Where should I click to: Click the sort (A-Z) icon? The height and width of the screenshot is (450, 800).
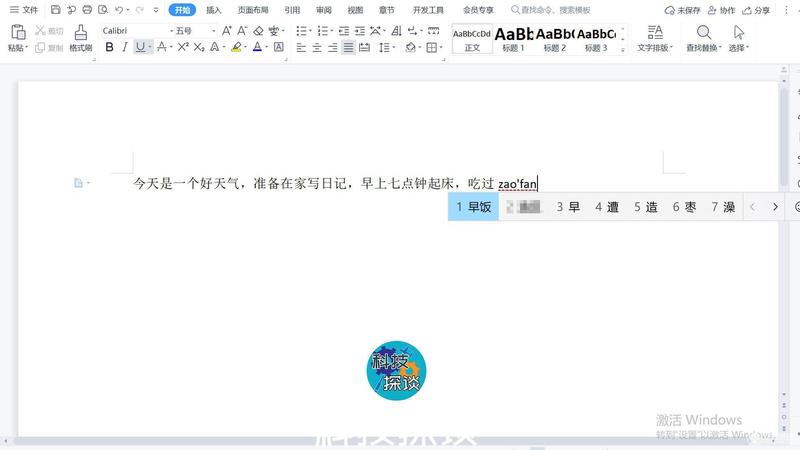tap(396, 31)
